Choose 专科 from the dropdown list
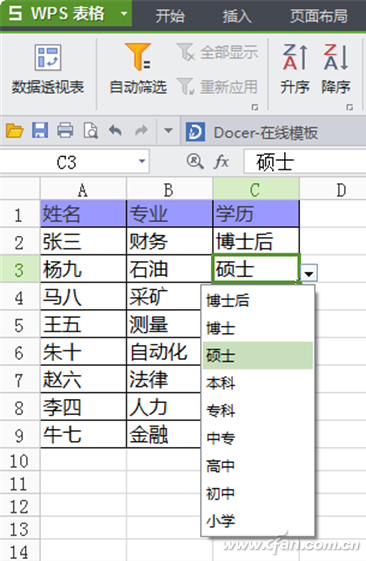Viewport: 366px width, 561px height. click(x=258, y=410)
